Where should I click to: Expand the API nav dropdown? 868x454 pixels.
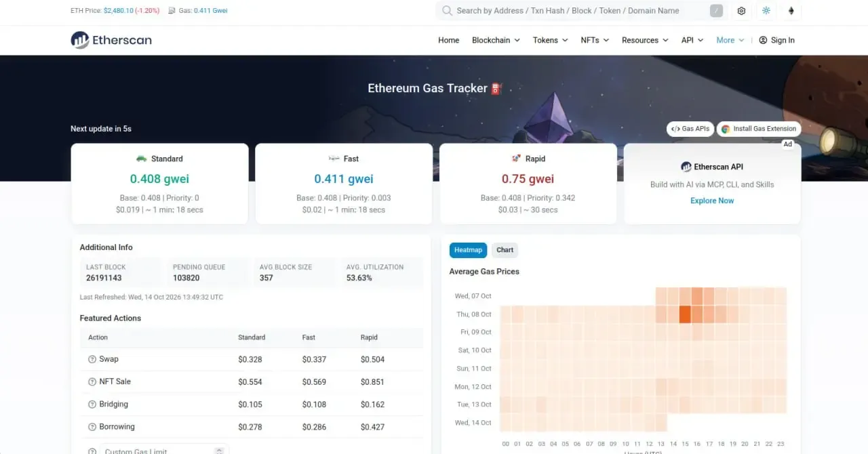(692, 40)
